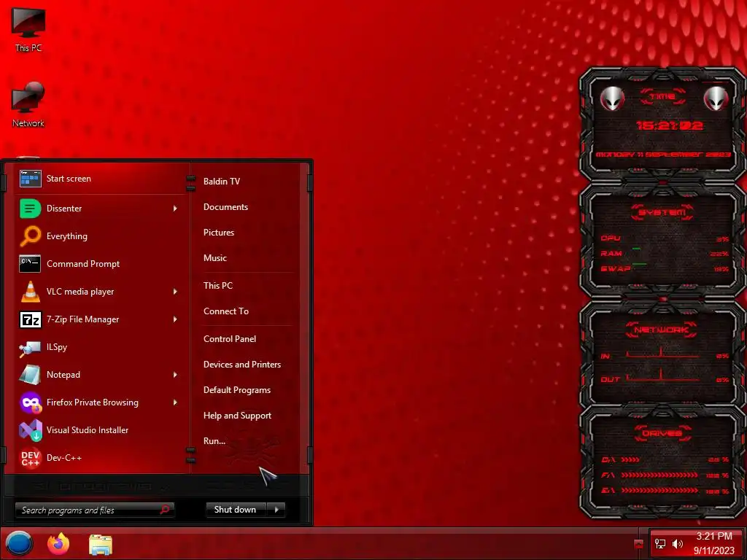747x560 pixels.
Task: Click the IN traffic graph in Network widget
Action: 662,354
